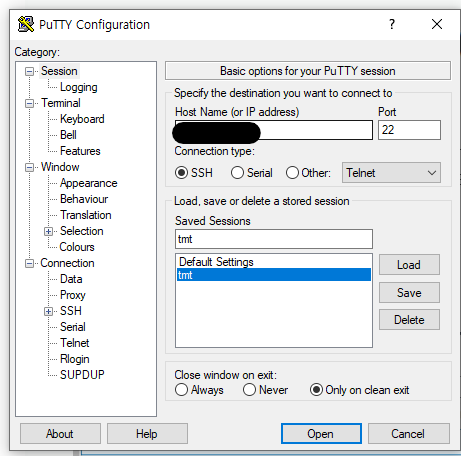The height and width of the screenshot is (456, 461).
Task: Collapse the Window tree node
Action: (29, 167)
